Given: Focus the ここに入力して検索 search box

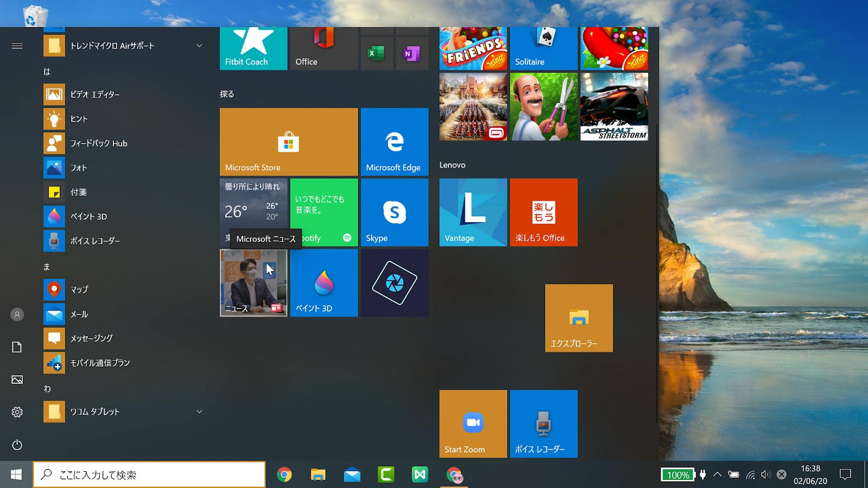Looking at the screenshot, I should [x=149, y=475].
